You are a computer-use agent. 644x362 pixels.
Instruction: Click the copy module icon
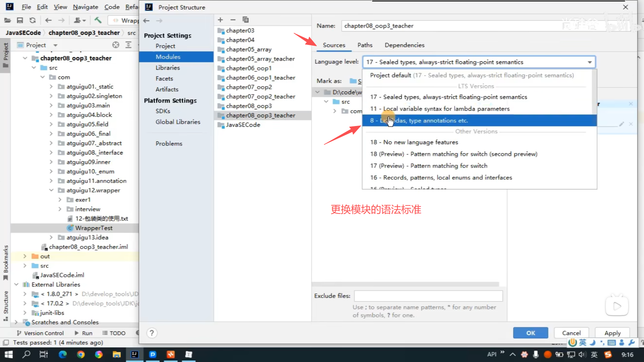tap(246, 20)
